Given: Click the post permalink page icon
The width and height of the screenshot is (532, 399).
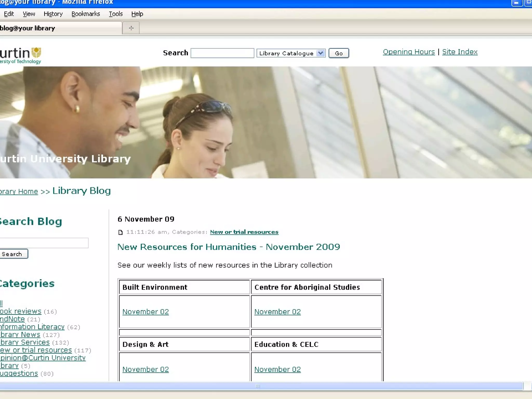Looking at the screenshot, I should coord(120,232).
